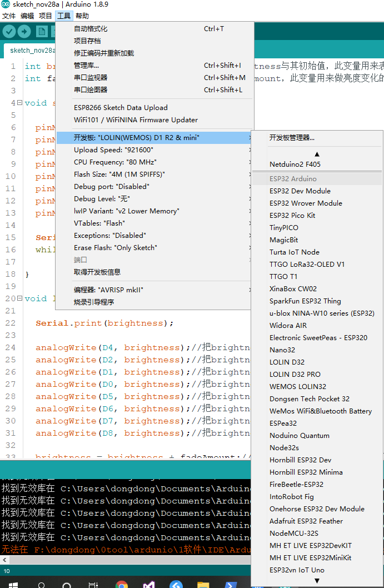Open the 项目 menu
This screenshot has width=384, height=588.
[x=46, y=16]
